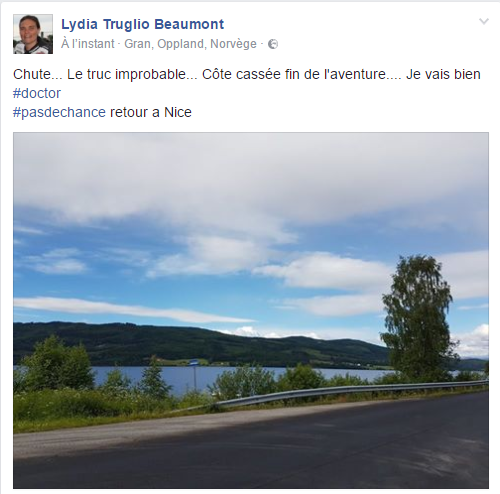View post permalink via "À l'instant"
Viewport: 500px width, 494px height.
coord(88,44)
